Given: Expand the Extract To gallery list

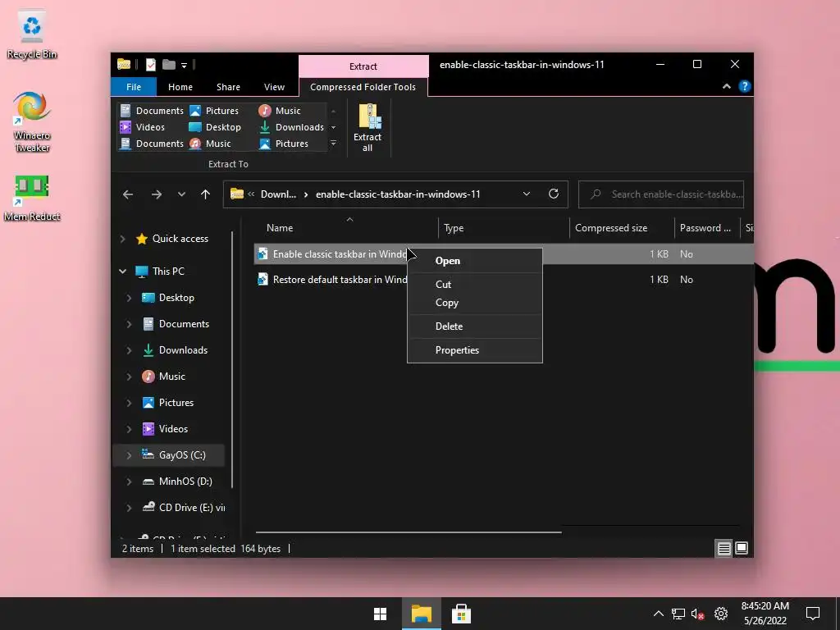Looking at the screenshot, I should 333,144.
